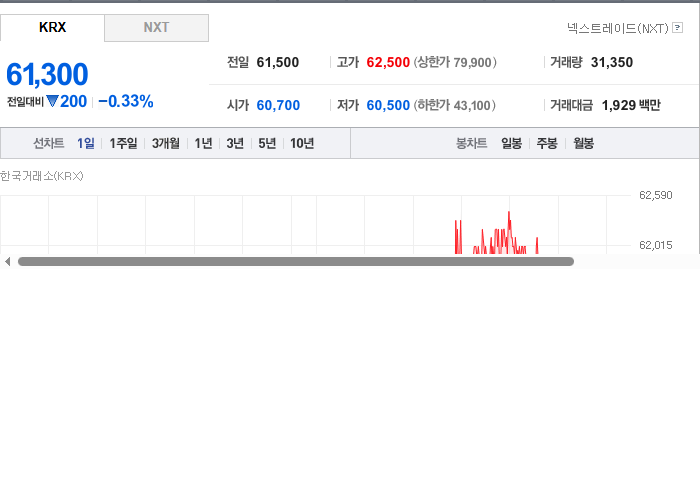Click the 하한가 43,100 text
The height and width of the screenshot is (490, 700).
(454, 105)
